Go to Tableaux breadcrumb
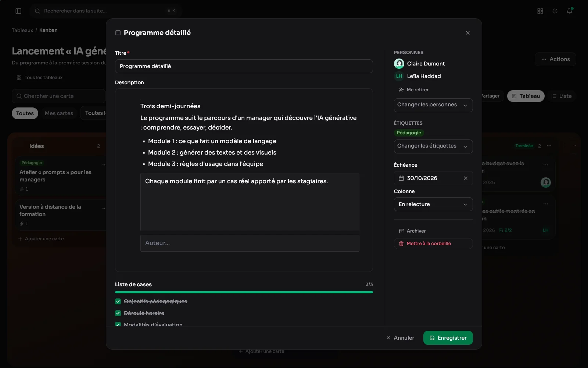Viewport: 588px width, 368px height. point(22,30)
